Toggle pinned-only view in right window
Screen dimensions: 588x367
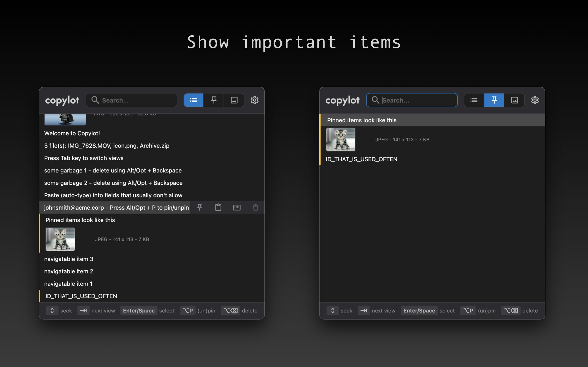click(x=494, y=100)
